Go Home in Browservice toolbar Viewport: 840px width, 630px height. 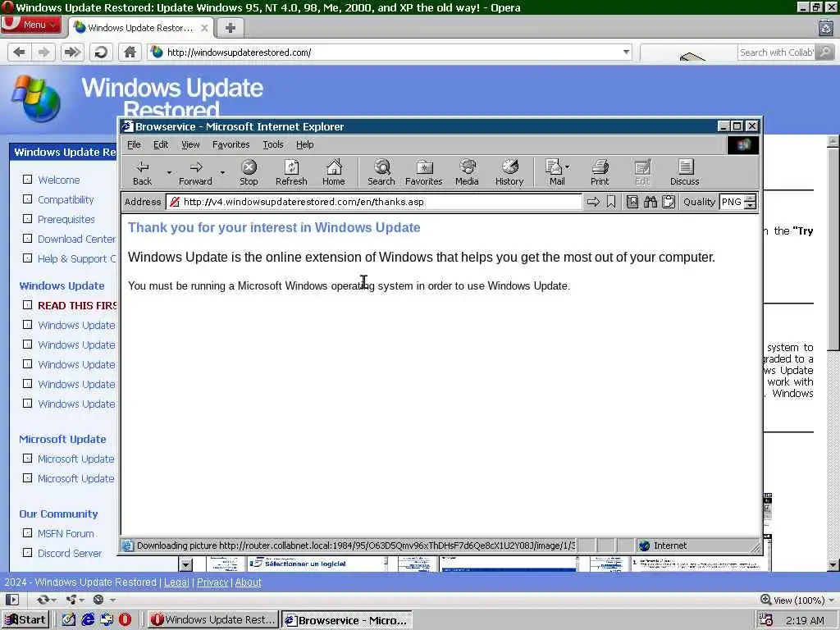pos(334,172)
